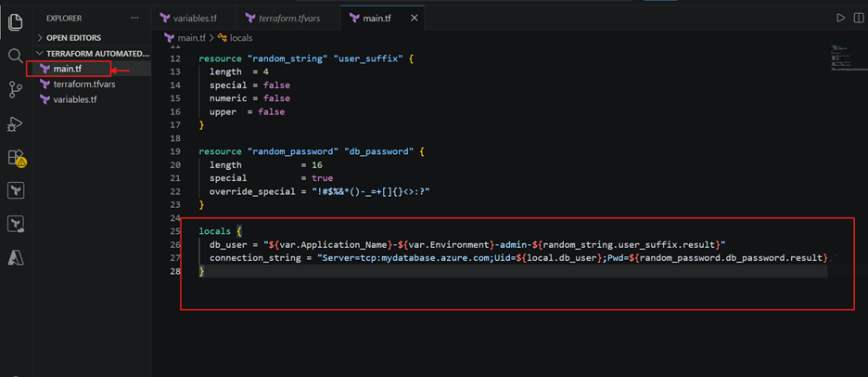Open the Explorer view in activity bar
The image size is (868, 377).
16,22
